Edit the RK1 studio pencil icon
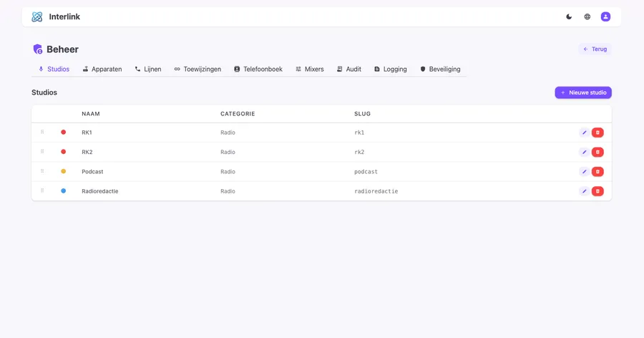 (x=584, y=132)
